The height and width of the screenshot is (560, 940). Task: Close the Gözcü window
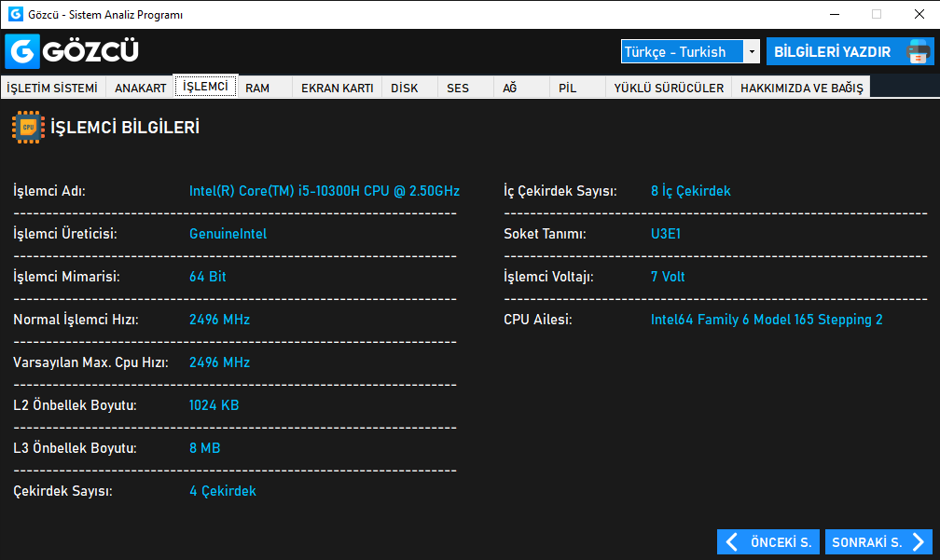coord(919,14)
